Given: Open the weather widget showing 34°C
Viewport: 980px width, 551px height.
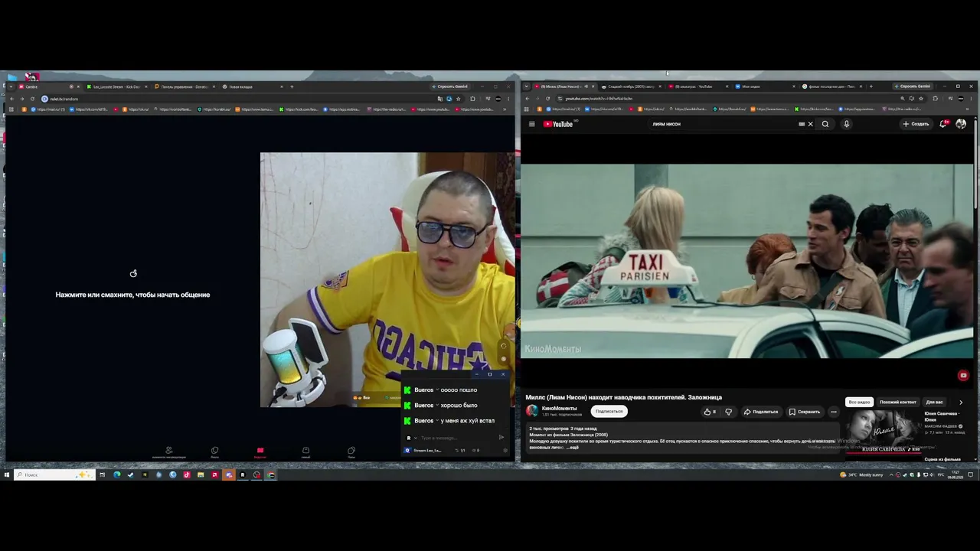Looking at the screenshot, I should 861,474.
